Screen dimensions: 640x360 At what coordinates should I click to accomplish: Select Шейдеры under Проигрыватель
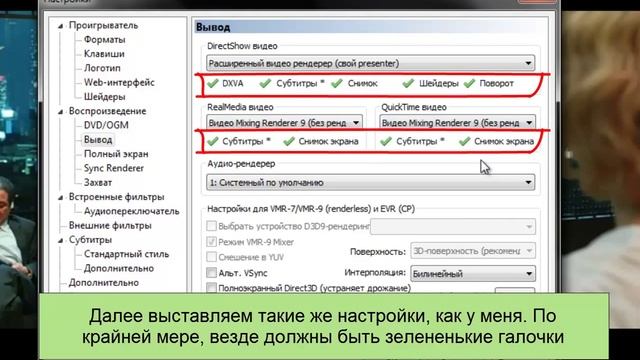pos(104,97)
